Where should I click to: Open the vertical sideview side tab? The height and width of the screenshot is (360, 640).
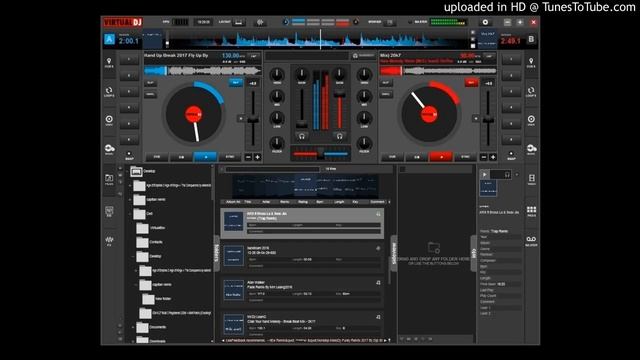click(x=394, y=253)
